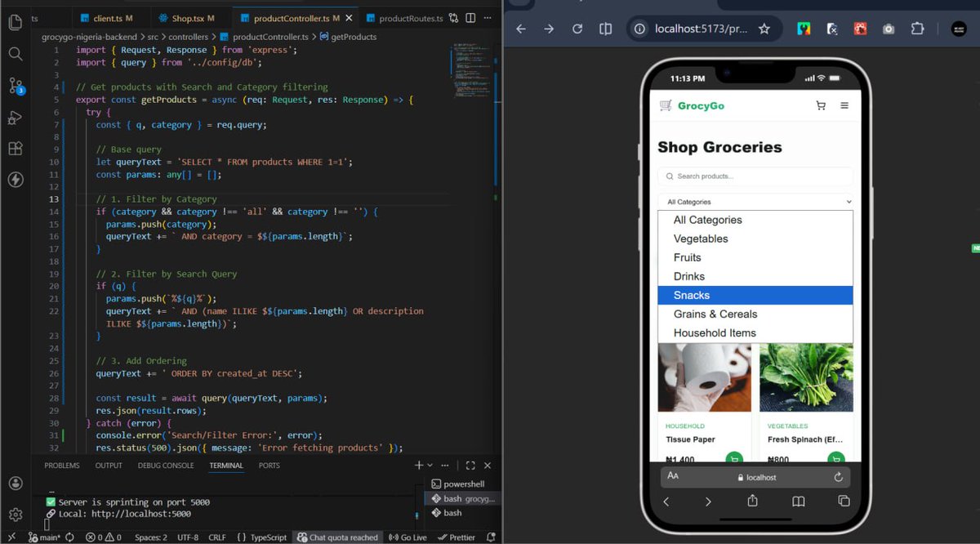This screenshot has height=544, width=980.
Task: Open the browser profile avatar
Action: coord(959,29)
